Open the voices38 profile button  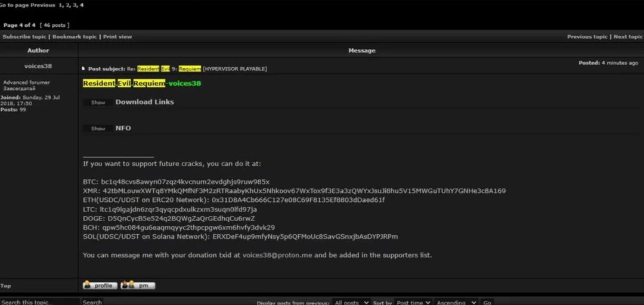pos(100,285)
